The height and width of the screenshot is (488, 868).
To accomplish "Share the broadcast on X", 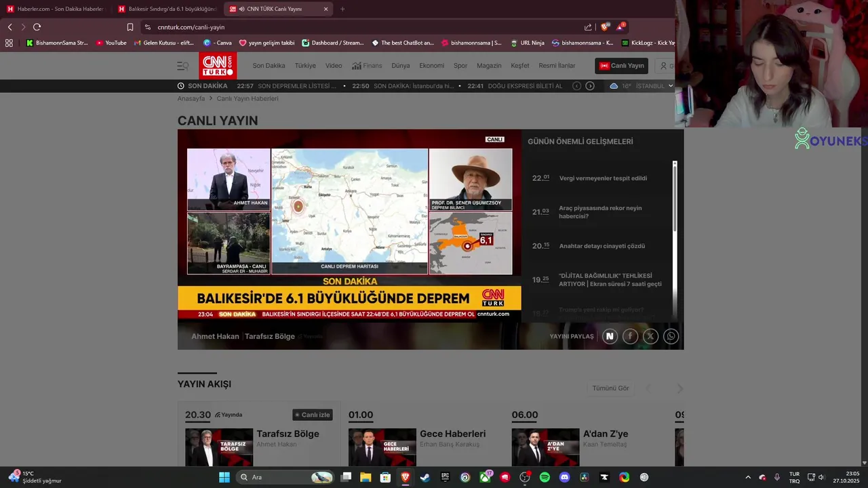I will point(650,336).
